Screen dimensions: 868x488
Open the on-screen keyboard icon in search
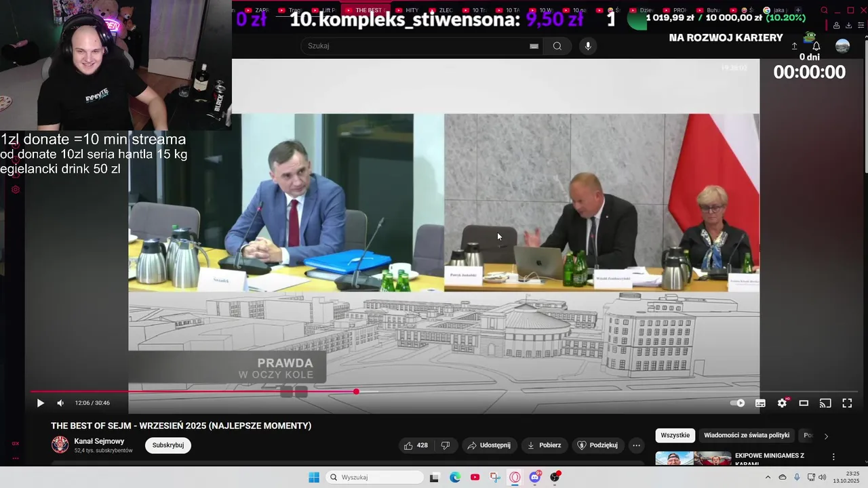click(x=534, y=46)
